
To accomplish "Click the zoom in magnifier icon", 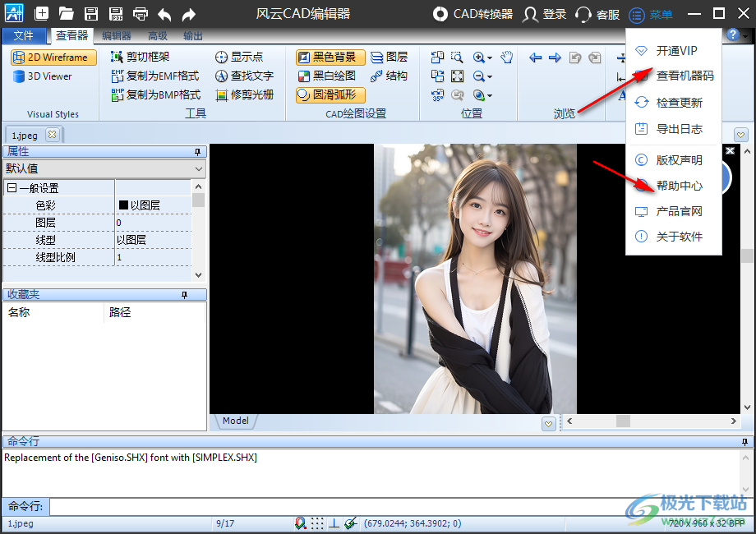I will click(478, 58).
